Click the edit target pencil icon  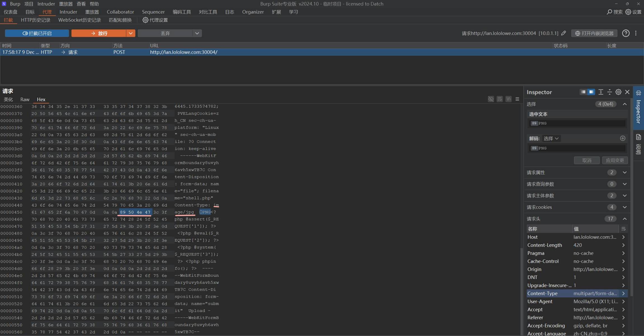pyautogui.click(x=563, y=33)
